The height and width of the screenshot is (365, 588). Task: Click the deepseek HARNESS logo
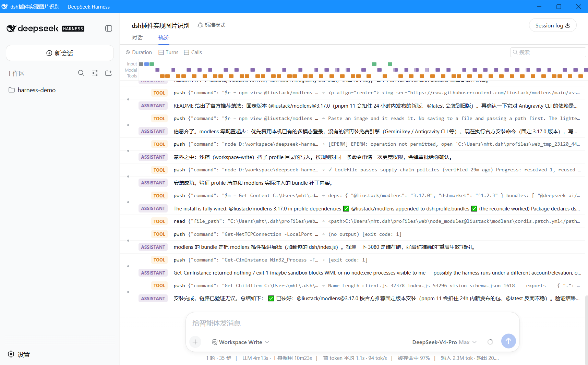pyautogui.click(x=45, y=28)
